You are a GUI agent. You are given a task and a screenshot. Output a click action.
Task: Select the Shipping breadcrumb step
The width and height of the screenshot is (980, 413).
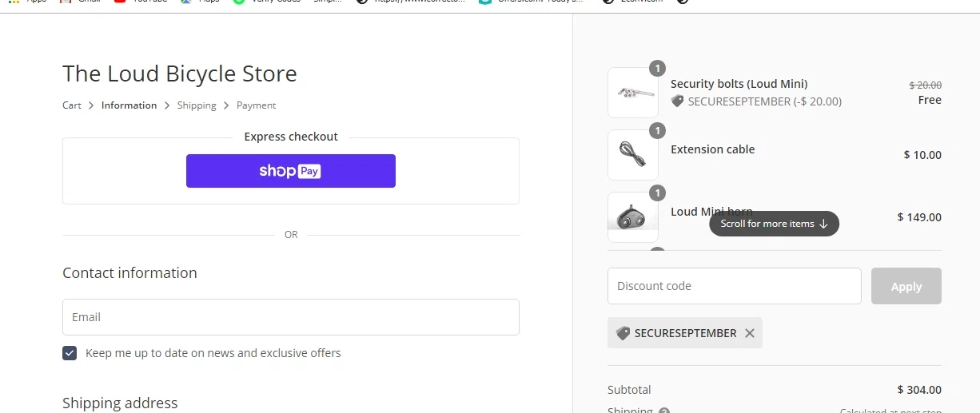point(197,105)
